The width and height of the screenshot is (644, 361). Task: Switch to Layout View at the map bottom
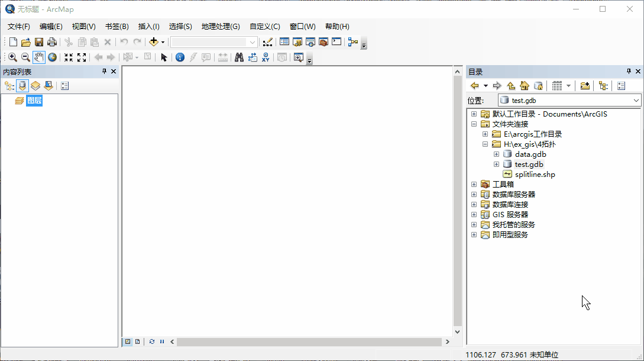pos(138,341)
